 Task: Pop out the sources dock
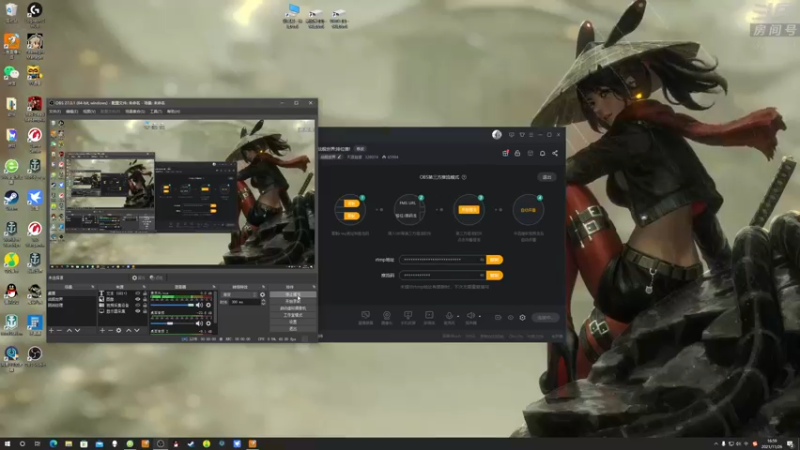tap(144, 287)
